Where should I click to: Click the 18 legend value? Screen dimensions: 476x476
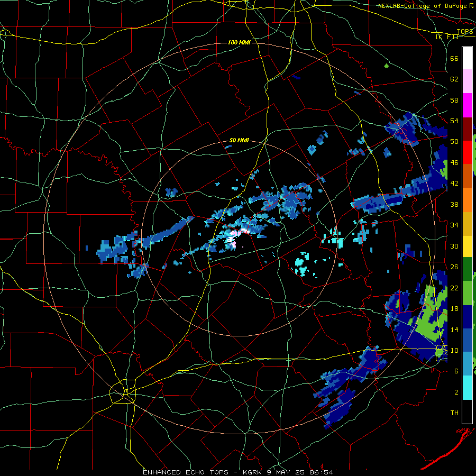(x=454, y=309)
